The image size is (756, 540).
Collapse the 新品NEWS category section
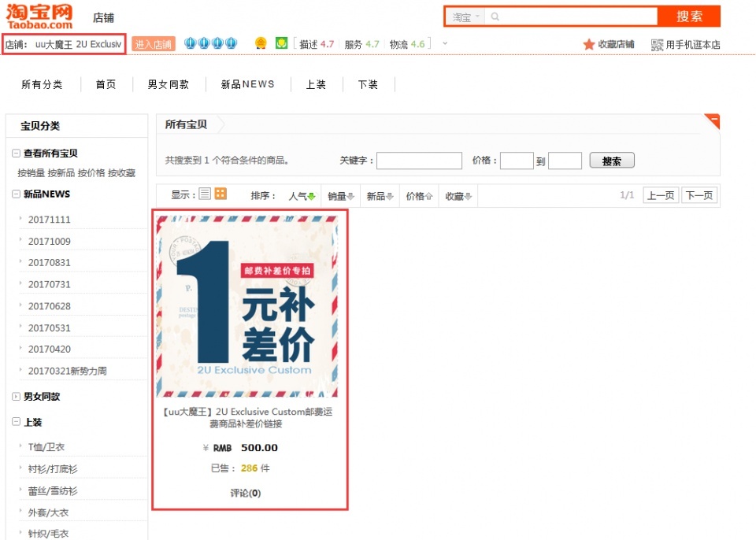click(x=17, y=194)
